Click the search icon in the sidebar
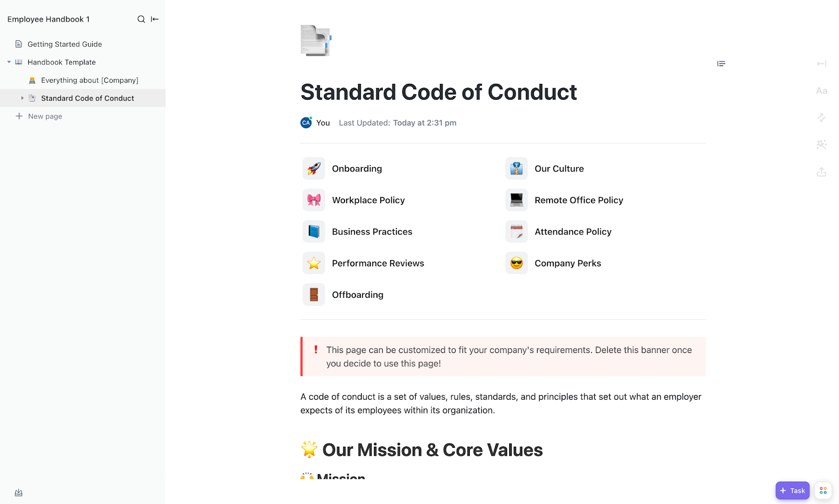The width and height of the screenshot is (839, 504). pyautogui.click(x=141, y=19)
